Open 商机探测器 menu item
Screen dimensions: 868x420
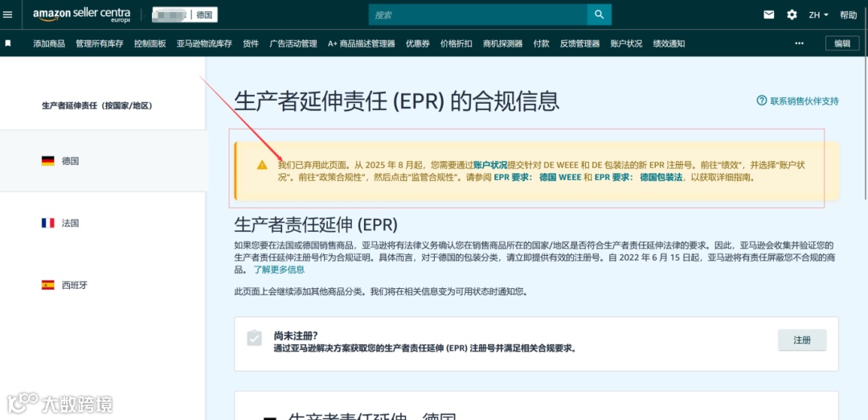point(502,43)
